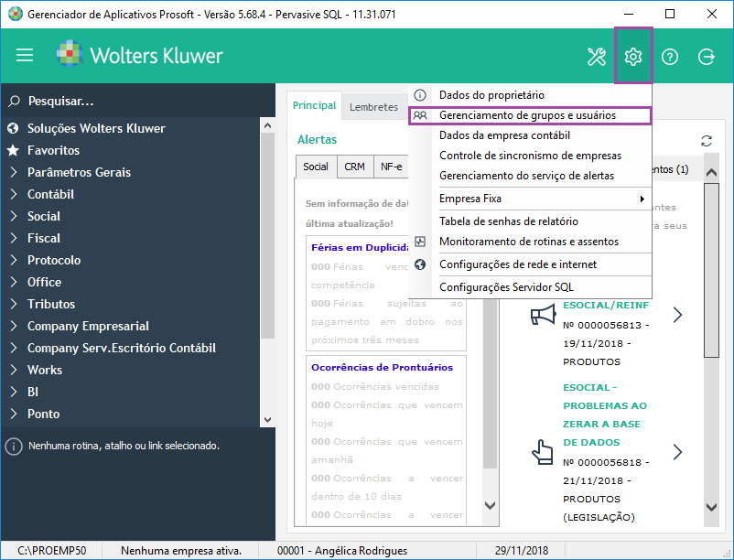Image resolution: width=734 pixels, height=560 pixels.
Task: Open the Férias em Duplicidade link
Action: click(x=360, y=247)
